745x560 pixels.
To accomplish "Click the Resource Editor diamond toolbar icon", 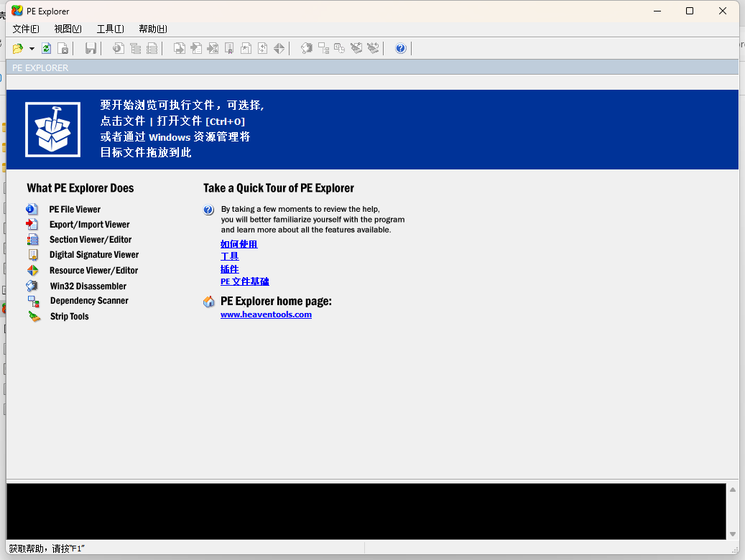I will click(279, 48).
